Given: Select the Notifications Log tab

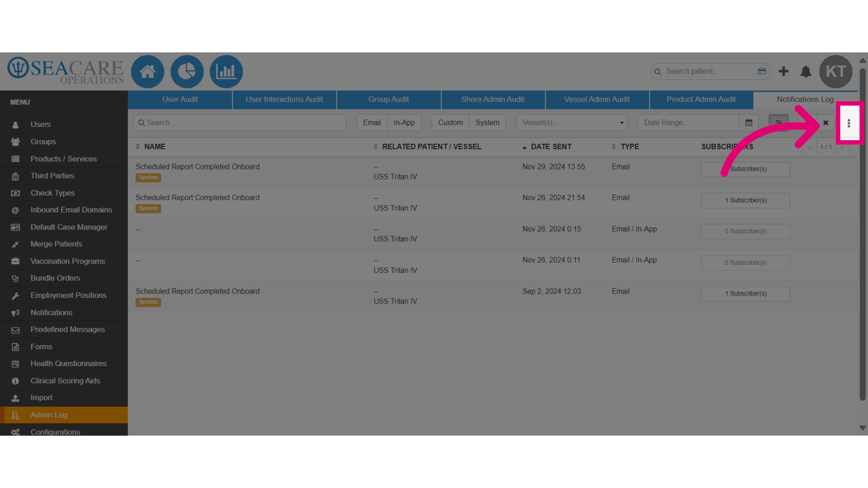Looking at the screenshot, I should tap(805, 99).
